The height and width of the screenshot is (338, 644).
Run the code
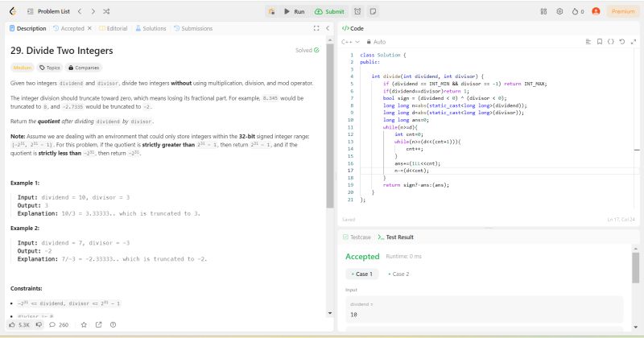(x=295, y=11)
